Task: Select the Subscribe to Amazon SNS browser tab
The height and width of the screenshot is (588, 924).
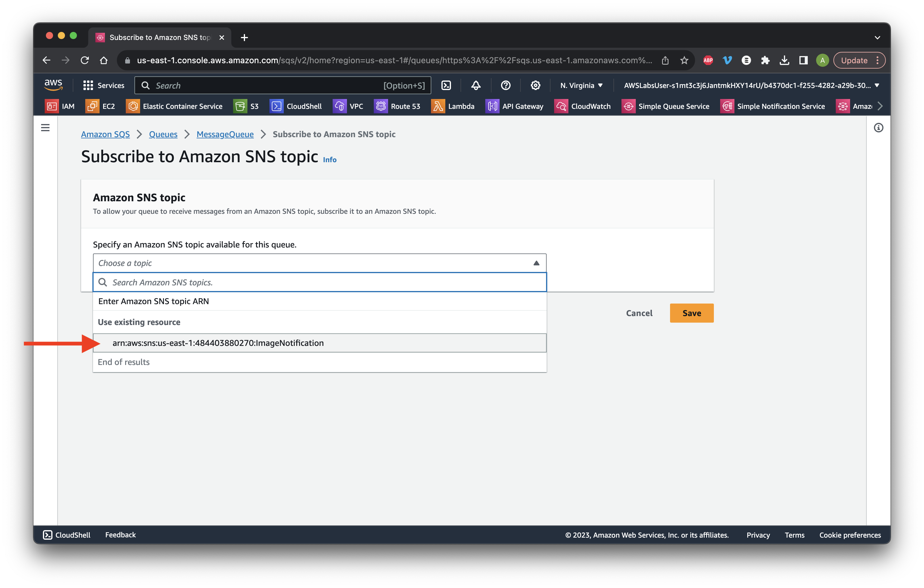Action: coord(160,37)
